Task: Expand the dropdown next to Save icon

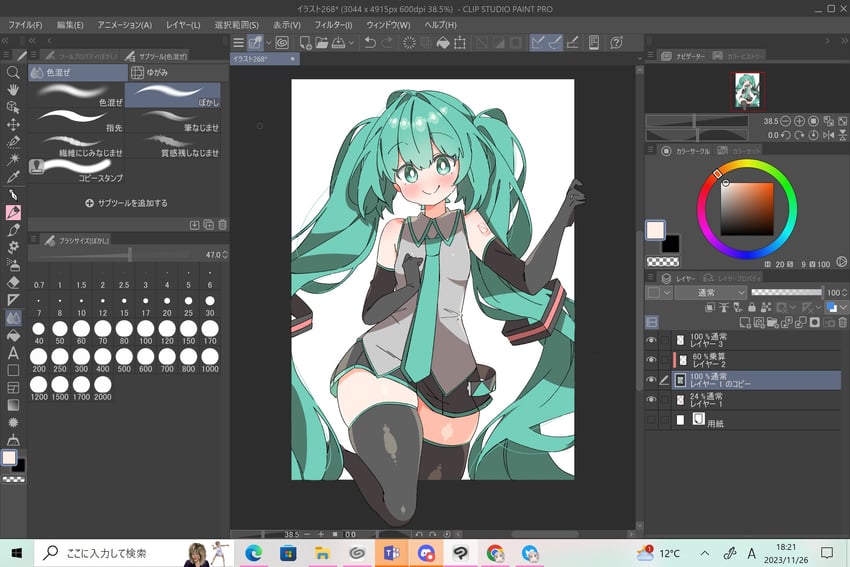Action: tap(351, 42)
